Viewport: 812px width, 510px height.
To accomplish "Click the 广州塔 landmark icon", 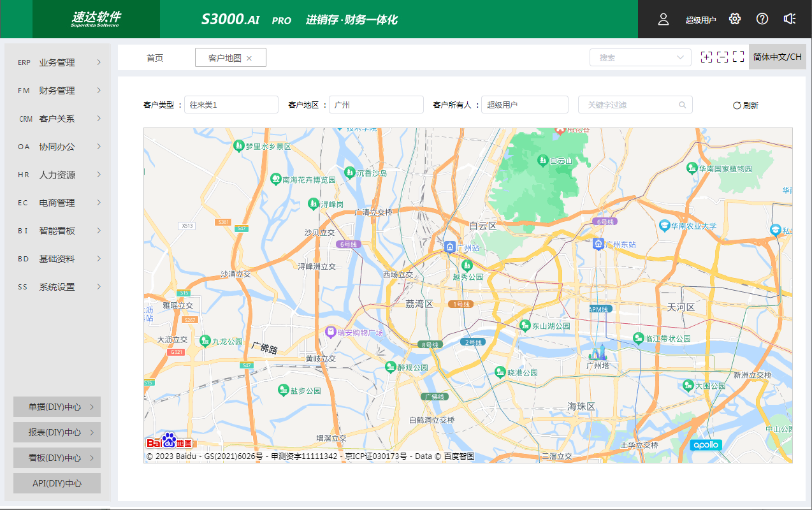I will click(x=598, y=352).
